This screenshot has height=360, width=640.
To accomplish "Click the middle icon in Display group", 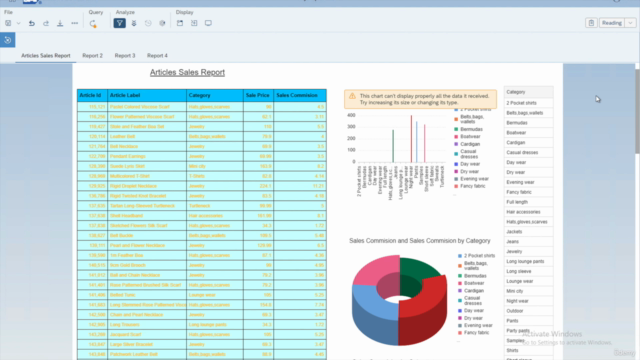I will 194,23.
